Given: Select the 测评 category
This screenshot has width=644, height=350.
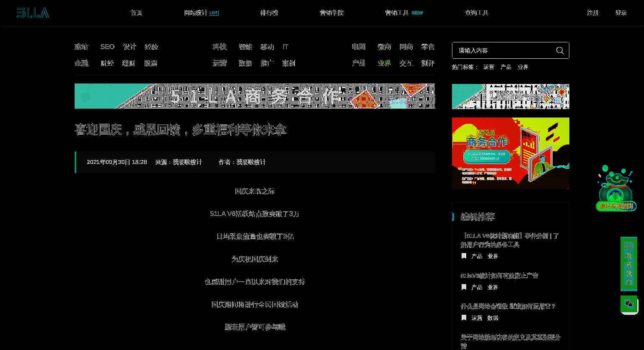Looking at the screenshot, I should pos(428,63).
